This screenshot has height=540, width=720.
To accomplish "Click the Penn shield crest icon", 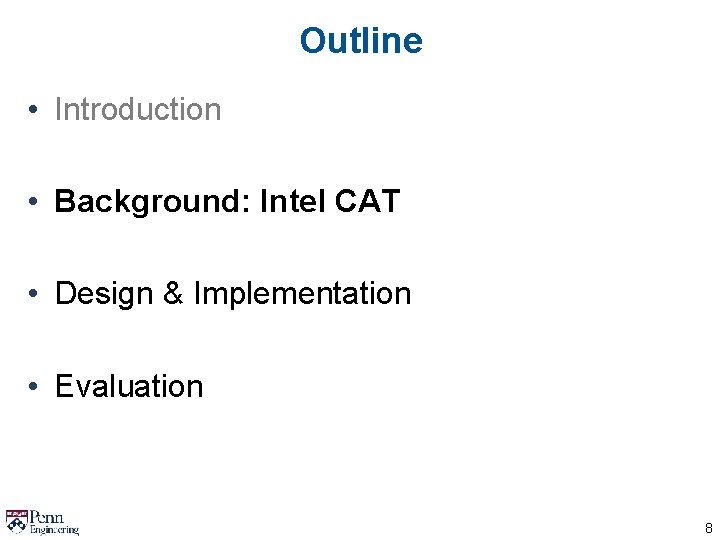I will [16, 520].
